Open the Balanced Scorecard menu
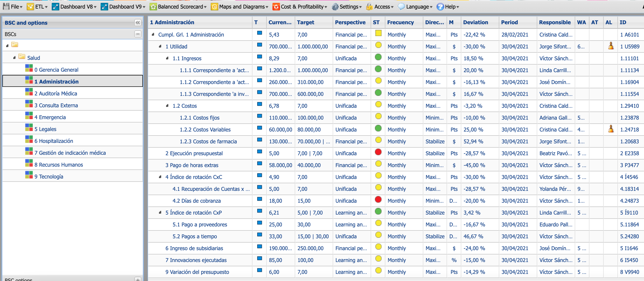 click(180, 7)
